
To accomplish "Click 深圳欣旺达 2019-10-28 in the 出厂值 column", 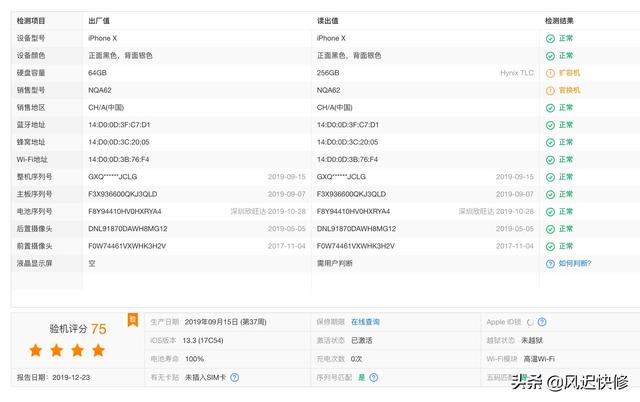I will tap(268, 211).
